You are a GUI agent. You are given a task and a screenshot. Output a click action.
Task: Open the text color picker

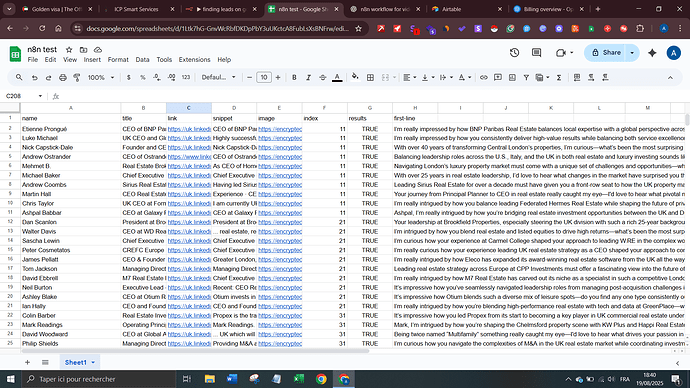[x=337, y=77]
